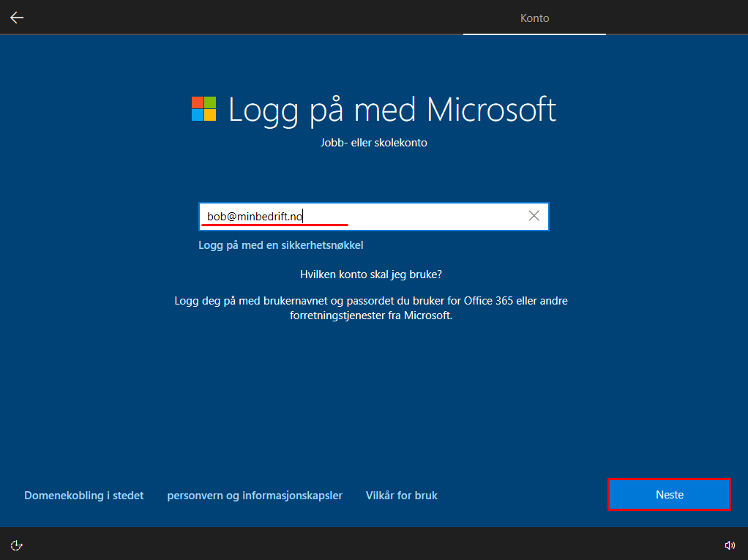Click the Microsoft four-square logo

point(203,109)
